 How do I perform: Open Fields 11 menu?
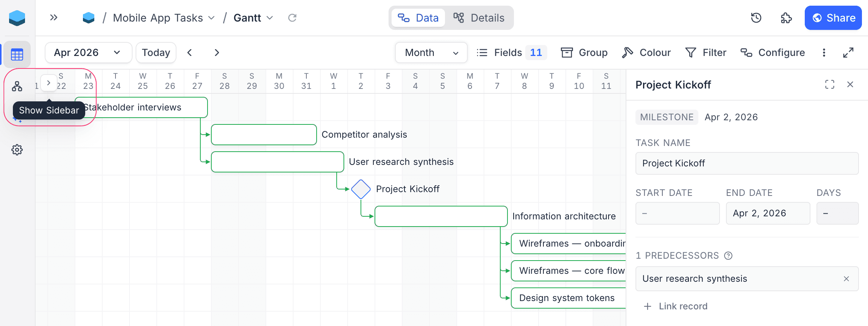click(x=511, y=53)
